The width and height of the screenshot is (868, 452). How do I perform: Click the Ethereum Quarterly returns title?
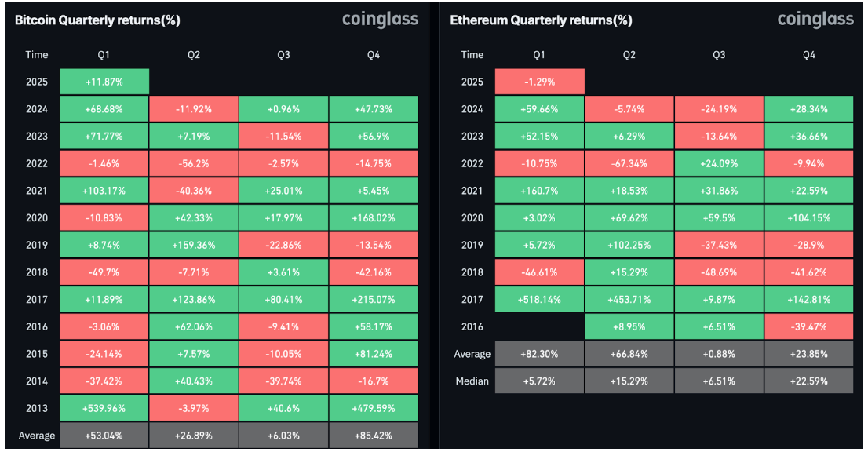[x=541, y=20]
